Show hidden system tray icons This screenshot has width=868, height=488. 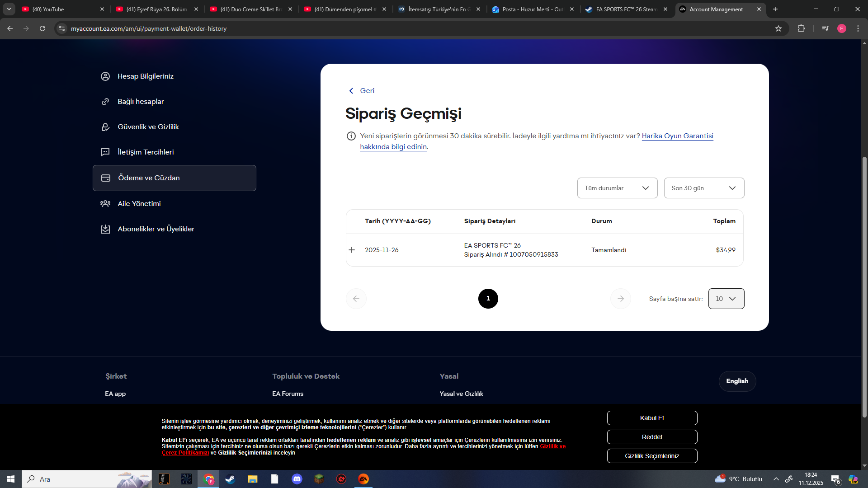(776, 479)
